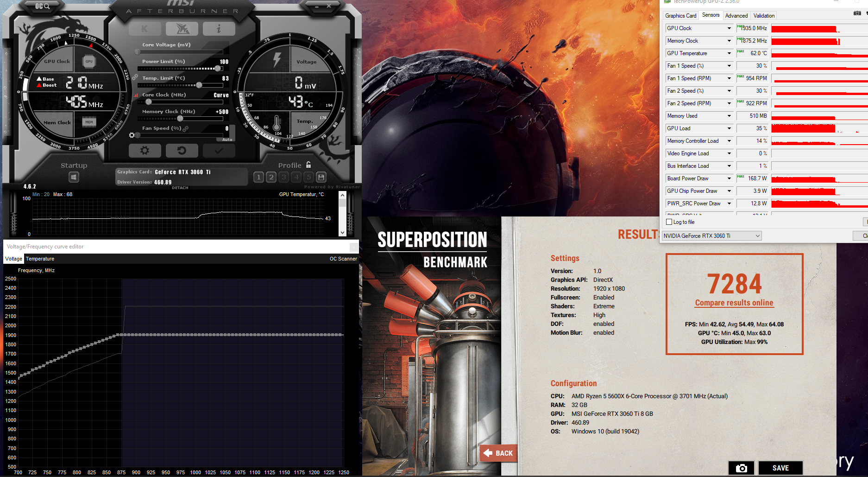Toggle the fan speed Auto button
The width and height of the screenshot is (868, 477).
tap(227, 140)
